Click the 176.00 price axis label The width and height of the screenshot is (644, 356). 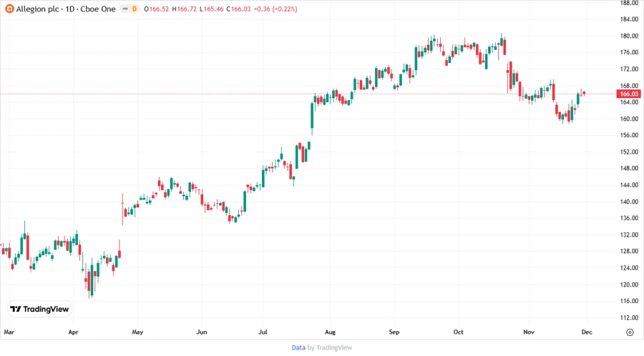[x=629, y=52]
